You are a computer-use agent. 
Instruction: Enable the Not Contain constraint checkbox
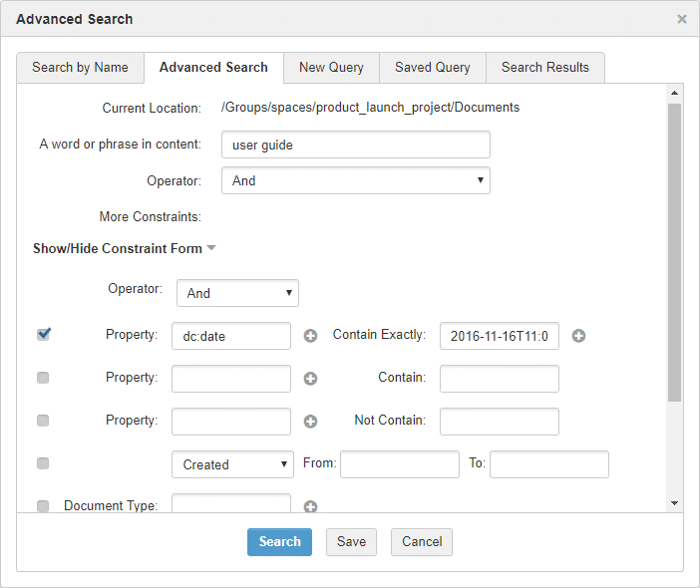point(43,421)
